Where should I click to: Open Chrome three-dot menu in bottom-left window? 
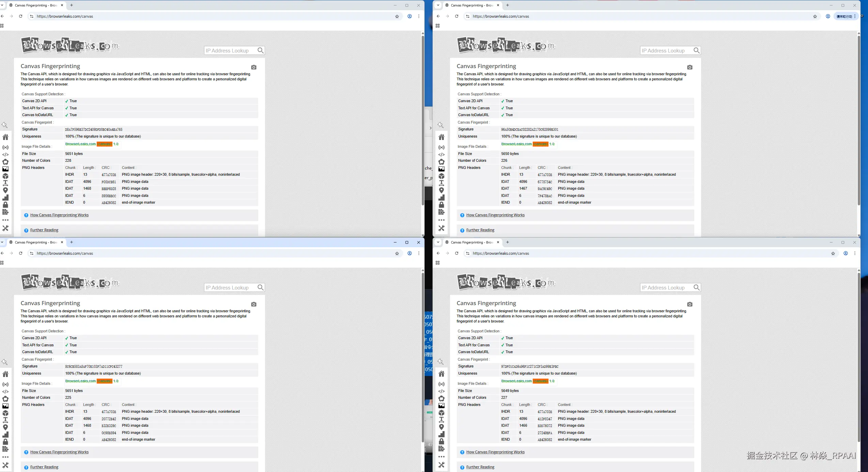click(419, 253)
